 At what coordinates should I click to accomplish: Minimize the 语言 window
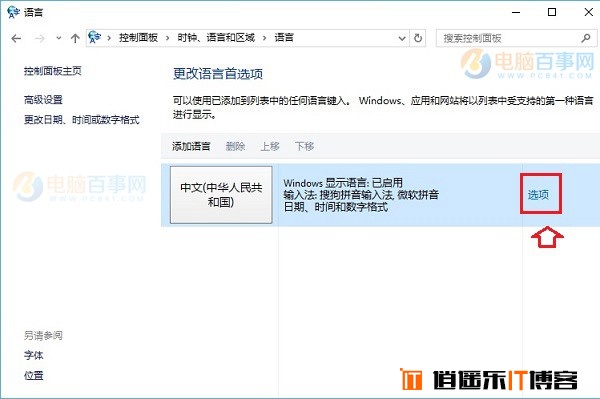(x=516, y=12)
